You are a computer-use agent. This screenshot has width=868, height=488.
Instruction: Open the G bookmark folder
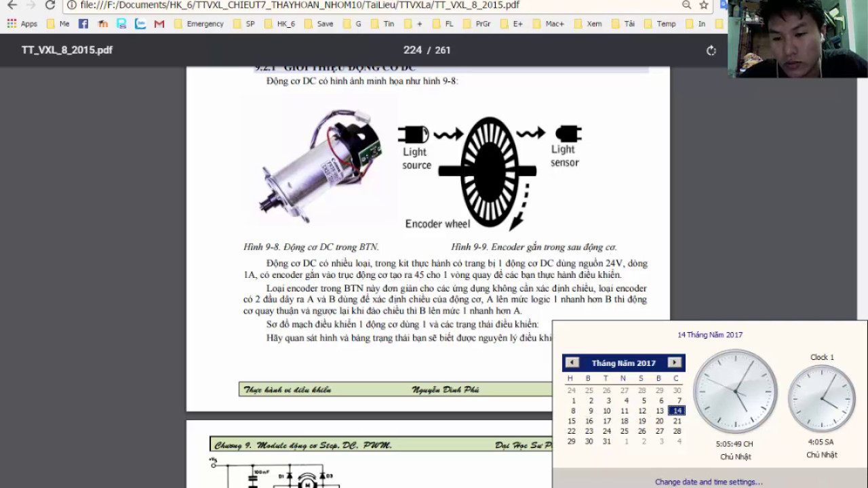[x=352, y=24]
